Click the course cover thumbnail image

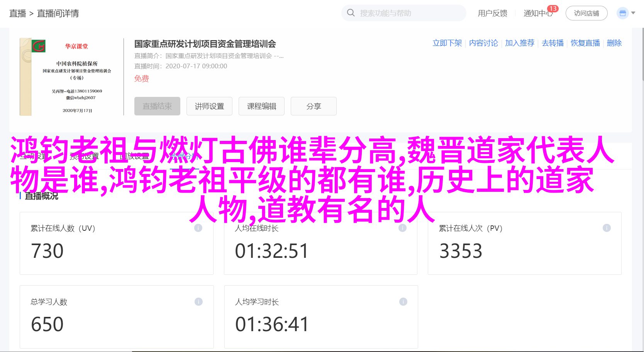tap(71, 77)
